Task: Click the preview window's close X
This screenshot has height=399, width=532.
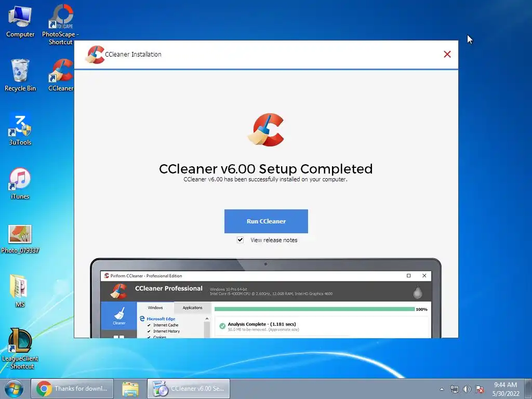Action: (424, 276)
